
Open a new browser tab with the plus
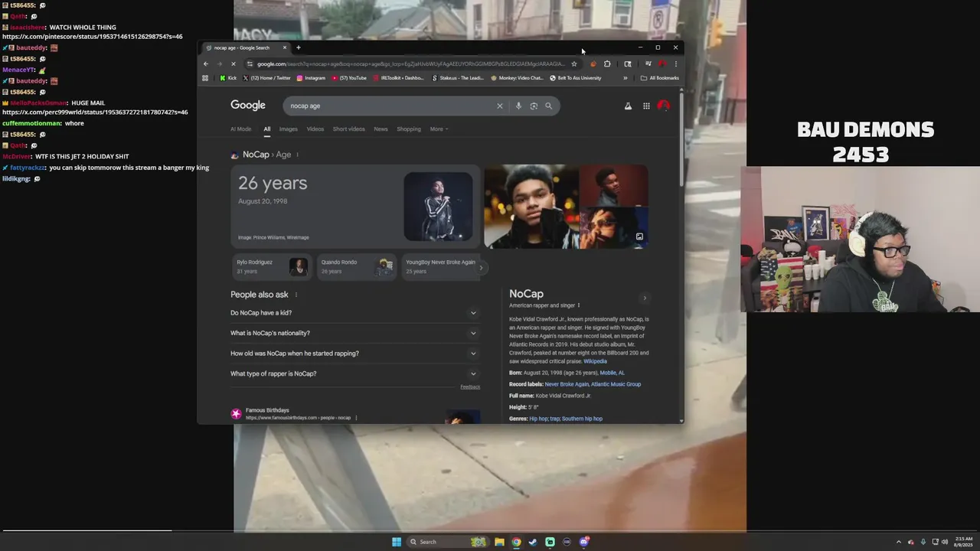(x=298, y=47)
